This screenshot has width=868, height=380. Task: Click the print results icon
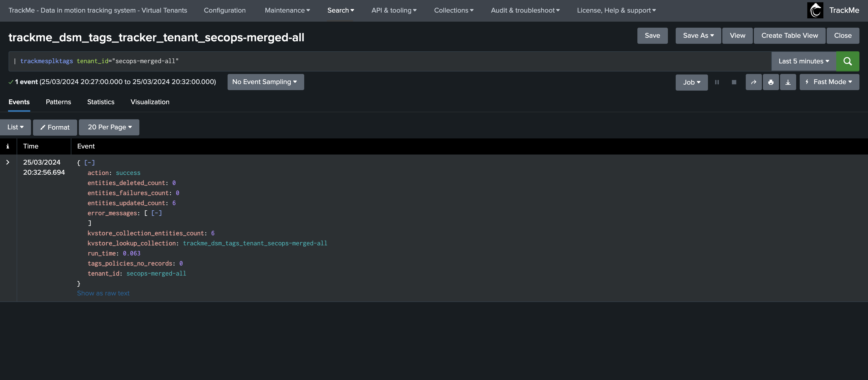[x=771, y=82]
